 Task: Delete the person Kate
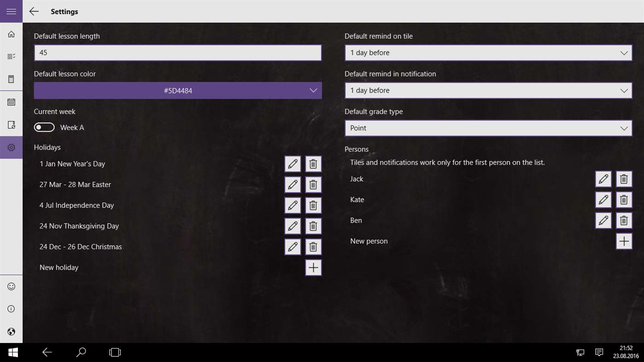624,200
